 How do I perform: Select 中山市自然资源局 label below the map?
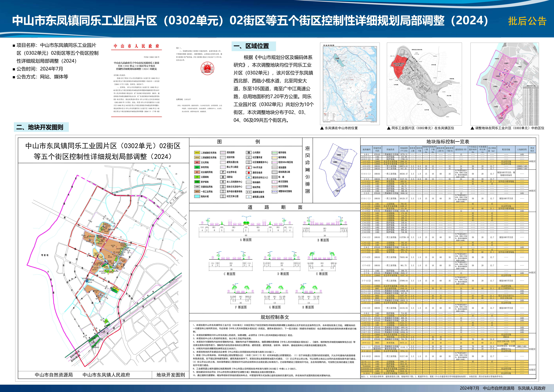[54, 375]
